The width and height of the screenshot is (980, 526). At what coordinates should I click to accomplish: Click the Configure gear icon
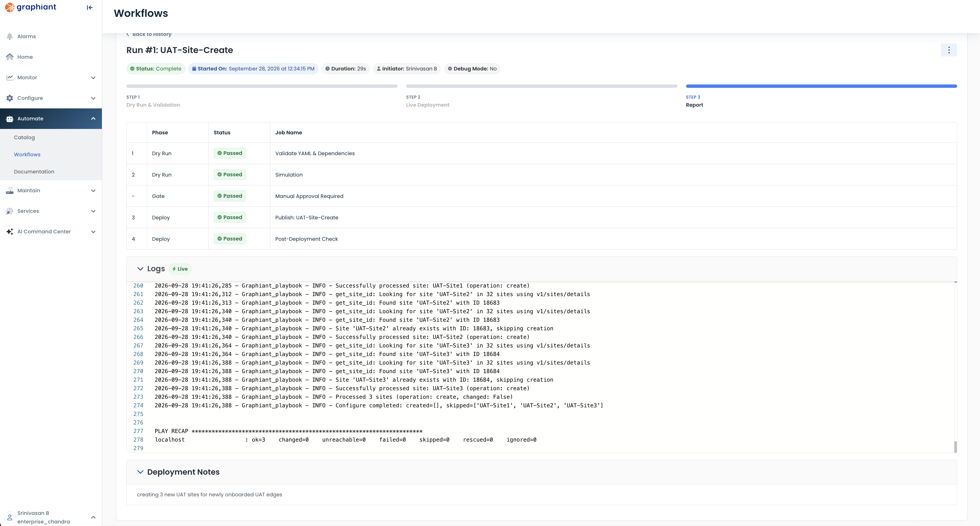click(x=10, y=98)
